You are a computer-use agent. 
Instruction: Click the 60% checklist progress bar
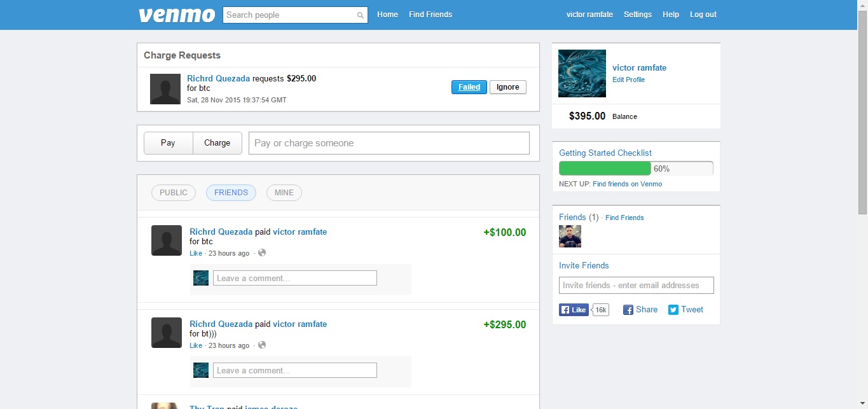(636, 169)
